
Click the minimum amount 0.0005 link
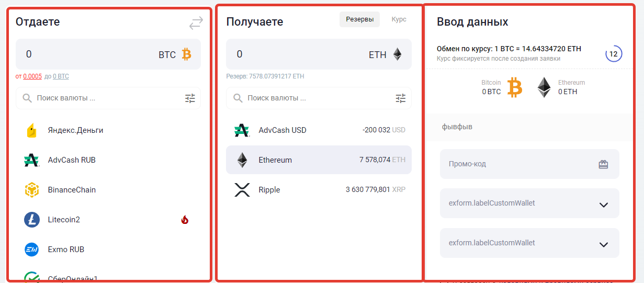(x=32, y=76)
